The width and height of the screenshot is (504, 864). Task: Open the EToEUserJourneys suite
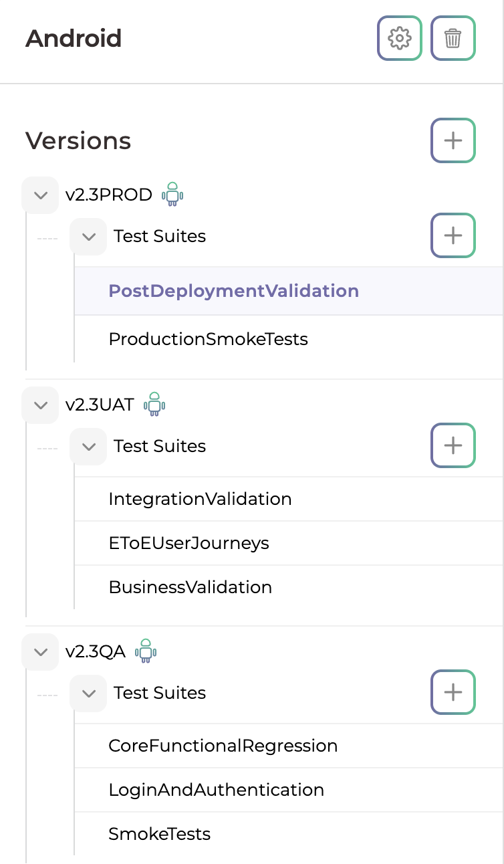point(188,543)
